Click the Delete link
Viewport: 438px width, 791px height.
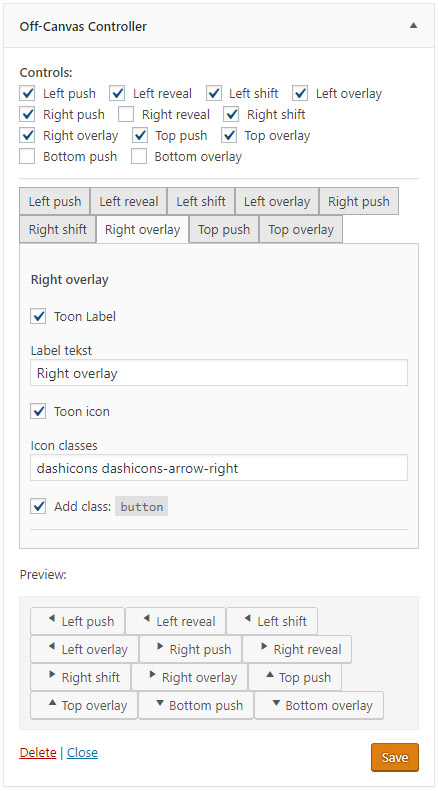(38, 753)
